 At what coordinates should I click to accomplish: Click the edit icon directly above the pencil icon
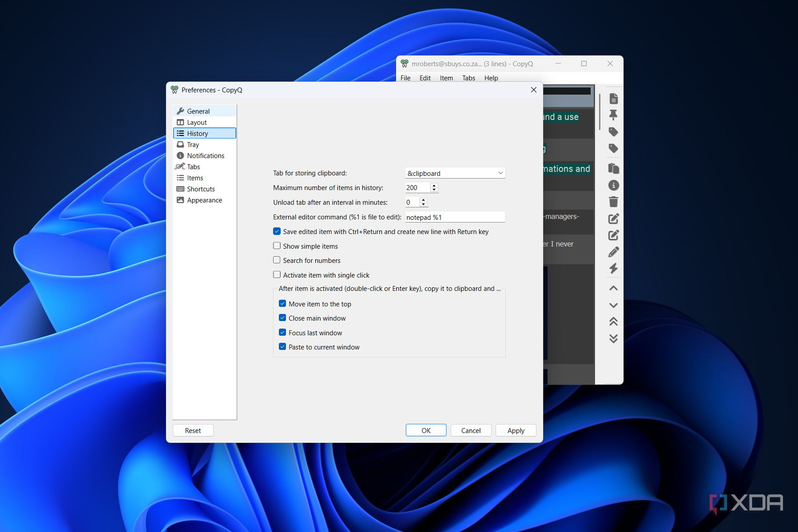pos(613,235)
